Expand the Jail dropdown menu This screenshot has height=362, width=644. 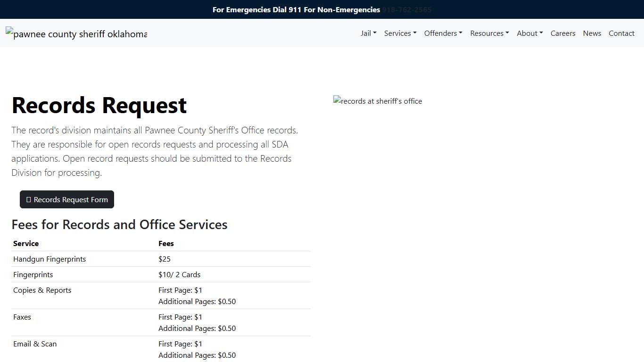click(368, 33)
